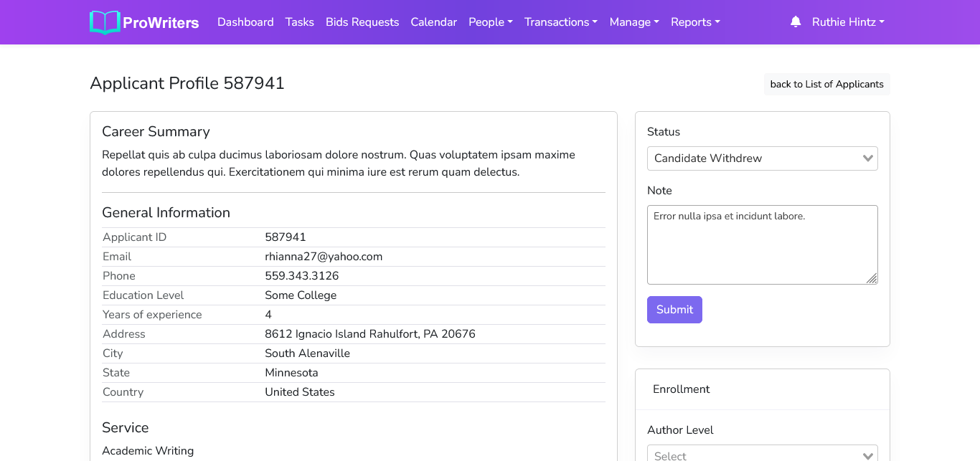The image size is (980, 461).
Task: Click the ProWriters book logo icon
Action: click(x=105, y=22)
